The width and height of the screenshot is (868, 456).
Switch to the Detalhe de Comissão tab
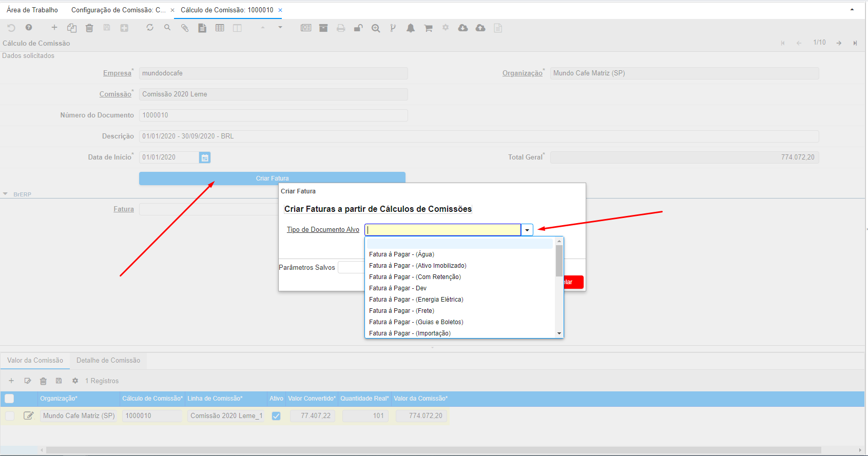[x=108, y=361]
